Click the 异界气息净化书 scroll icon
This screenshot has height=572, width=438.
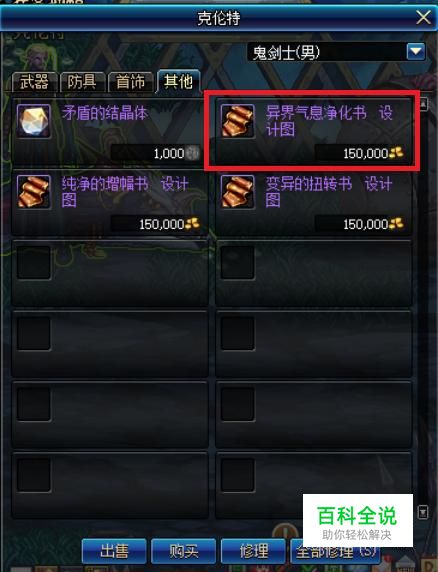(237, 121)
